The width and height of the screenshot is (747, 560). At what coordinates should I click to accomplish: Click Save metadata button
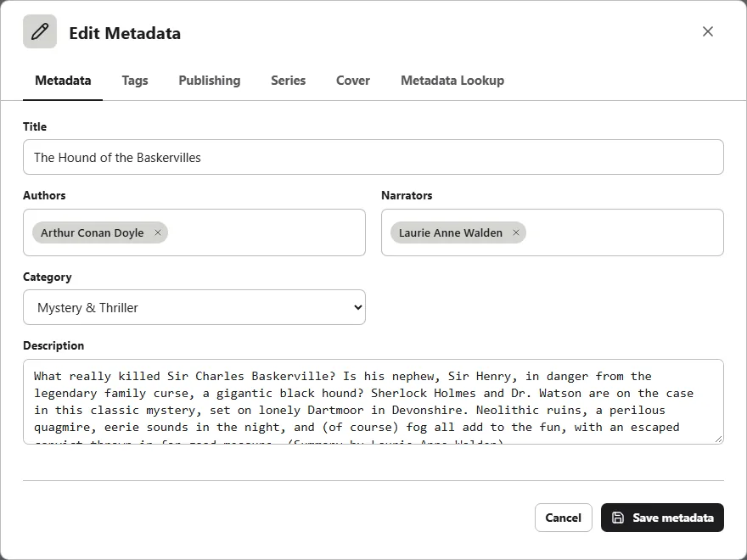[663, 518]
